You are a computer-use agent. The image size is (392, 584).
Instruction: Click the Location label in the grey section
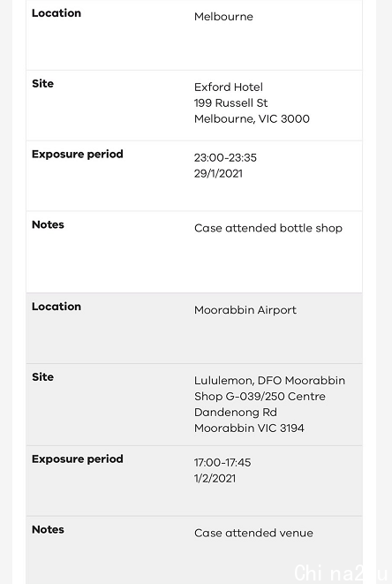tap(57, 307)
